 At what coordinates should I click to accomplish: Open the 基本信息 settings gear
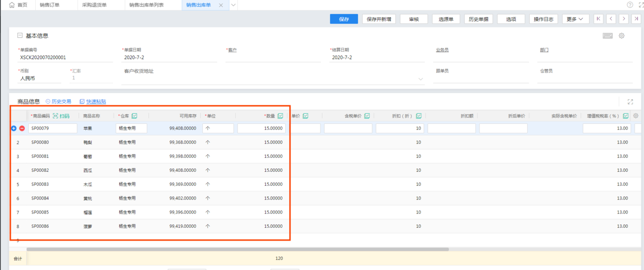pyautogui.click(x=622, y=36)
